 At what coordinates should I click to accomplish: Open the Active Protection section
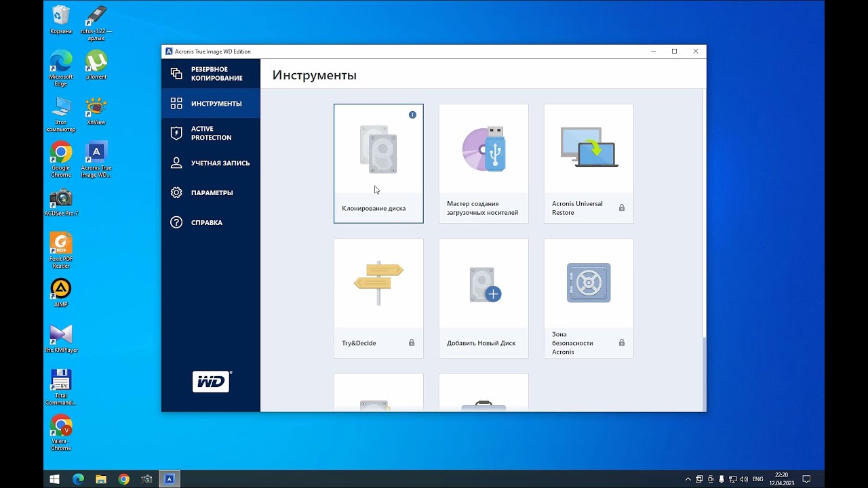pos(211,133)
